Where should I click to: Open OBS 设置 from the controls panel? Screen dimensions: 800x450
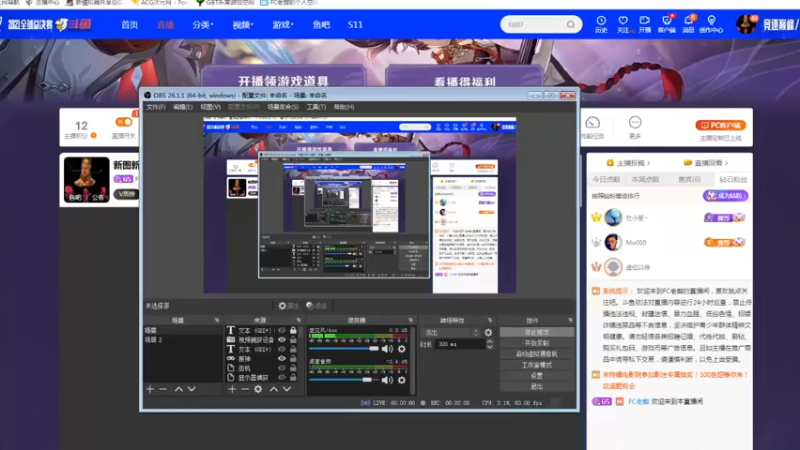(x=537, y=376)
